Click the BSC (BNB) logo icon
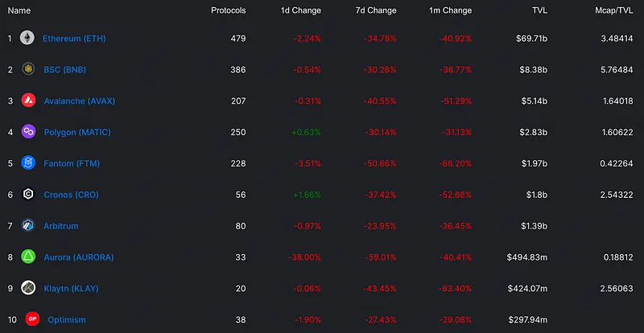Image resolution: width=644 pixels, height=333 pixels. (x=27, y=69)
